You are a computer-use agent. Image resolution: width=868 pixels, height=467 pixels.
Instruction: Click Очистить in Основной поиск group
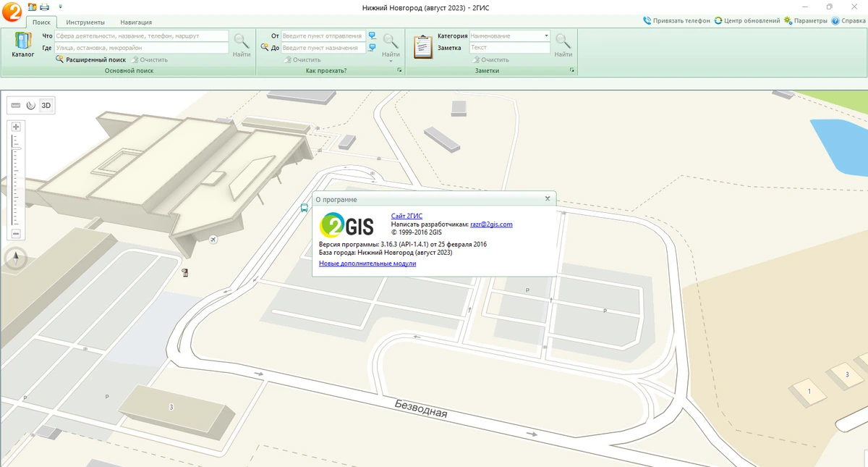click(x=149, y=60)
